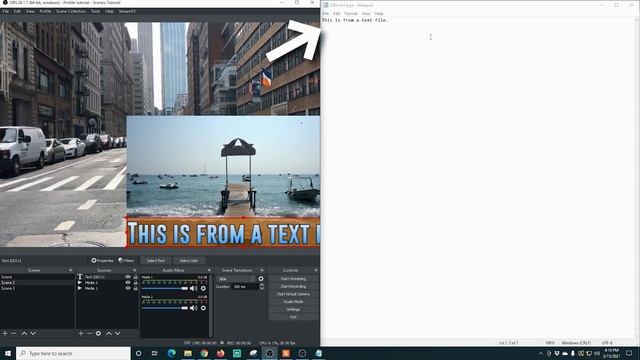
Task: Select Scene 3 in the Scenes list
Action: [x=37, y=288]
